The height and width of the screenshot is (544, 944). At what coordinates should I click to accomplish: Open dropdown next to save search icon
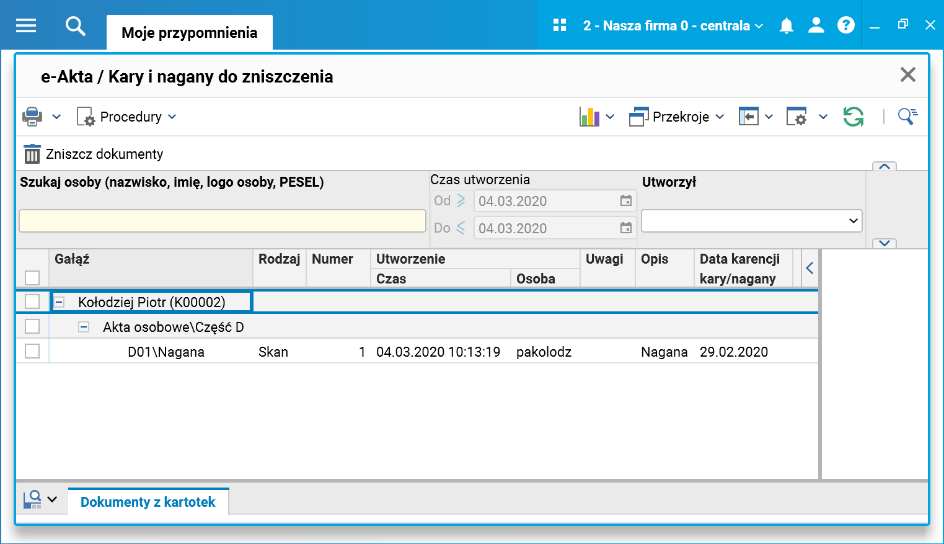point(52,499)
